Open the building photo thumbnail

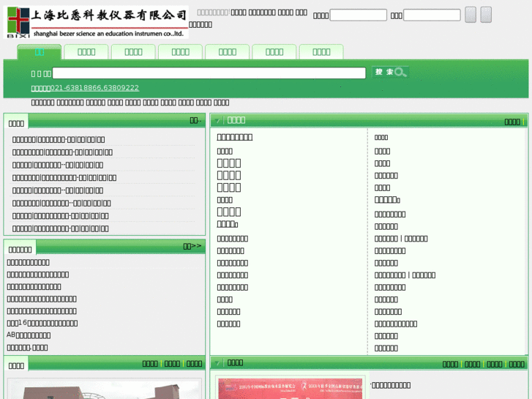click(105, 389)
